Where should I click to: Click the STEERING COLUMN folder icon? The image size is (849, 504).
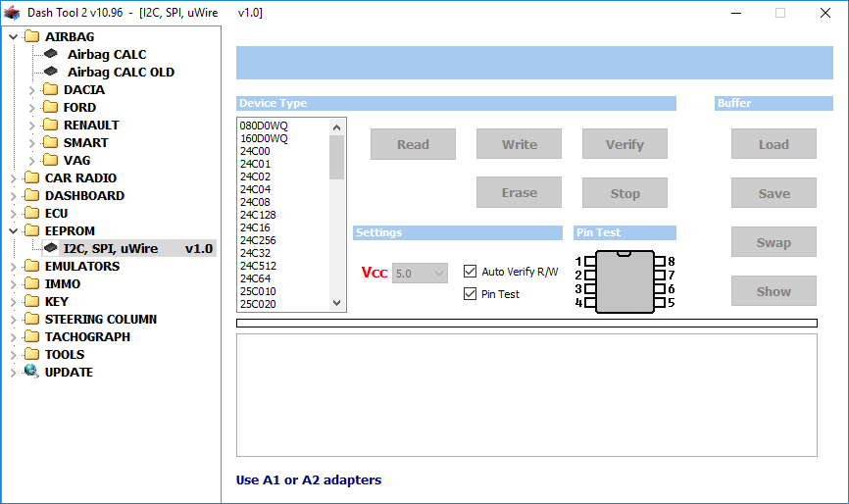coord(32,319)
